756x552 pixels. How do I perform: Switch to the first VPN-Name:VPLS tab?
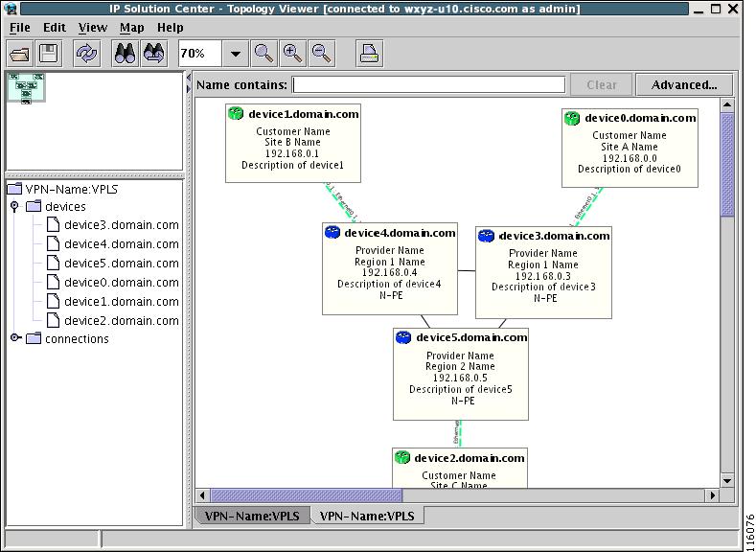(252, 516)
